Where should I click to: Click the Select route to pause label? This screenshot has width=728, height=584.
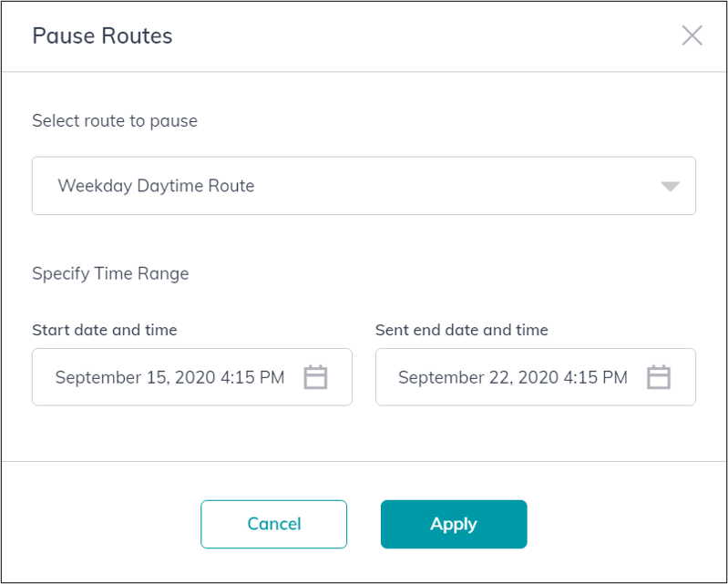tap(115, 120)
